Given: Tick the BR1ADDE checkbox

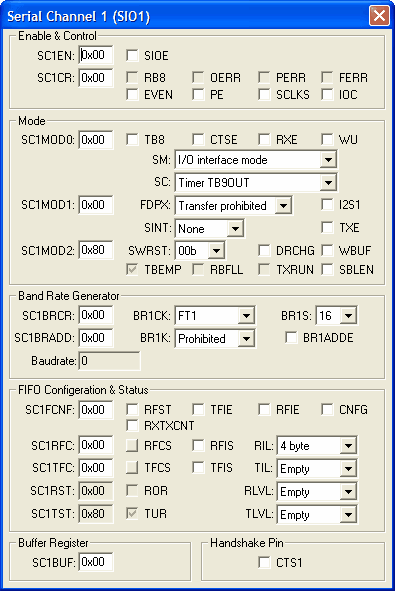Looking at the screenshot, I should 291,337.
